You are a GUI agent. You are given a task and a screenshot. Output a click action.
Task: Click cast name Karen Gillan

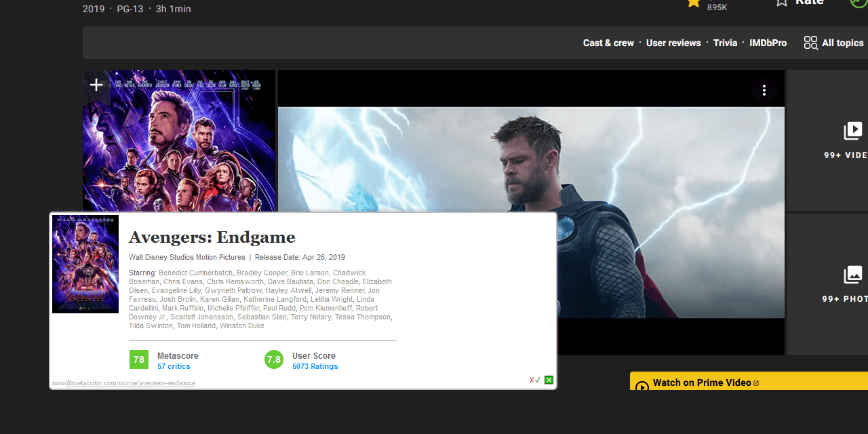point(220,299)
